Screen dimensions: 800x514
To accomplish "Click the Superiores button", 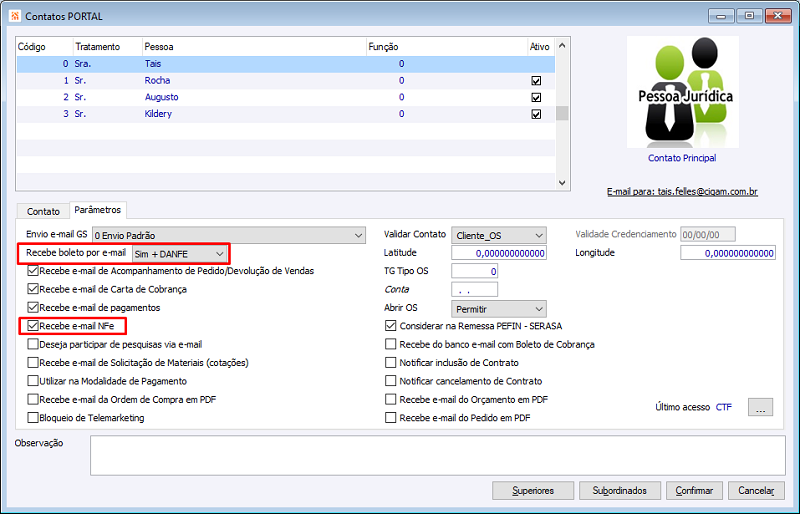I will tap(533, 491).
